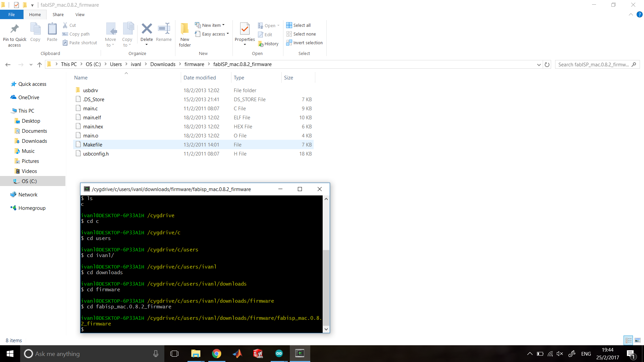
Task: Open Action Center notifications
Action: pyautogui.click(x=631, y=354)
